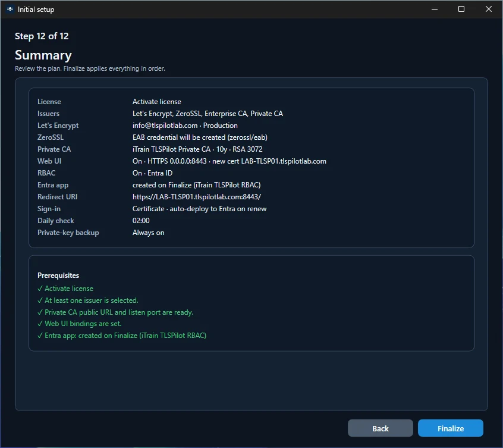Viewport: 503px width, 448px height.
Task: Click the Sign-in row label
Action: pyautogui.click(x=49, y=209)
